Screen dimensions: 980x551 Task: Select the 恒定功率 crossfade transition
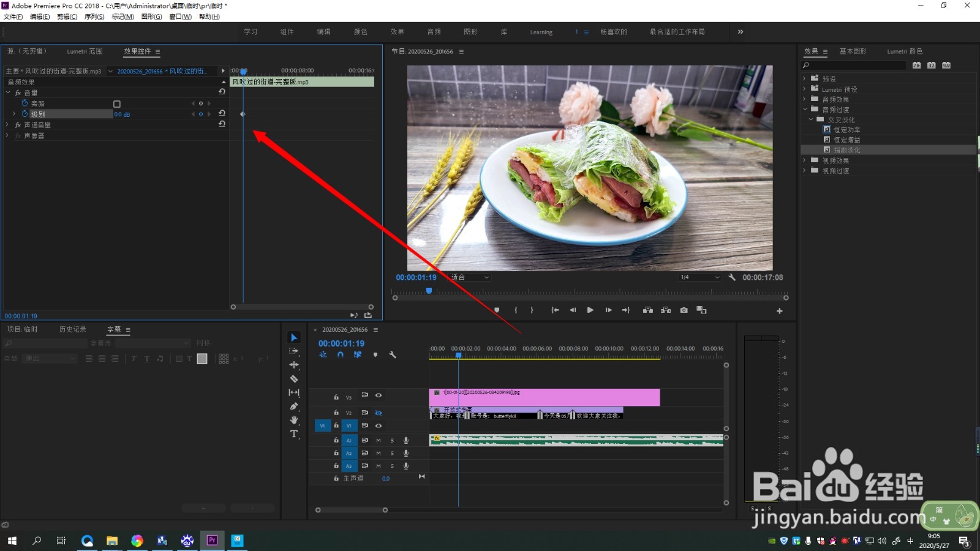click(846, 130)
